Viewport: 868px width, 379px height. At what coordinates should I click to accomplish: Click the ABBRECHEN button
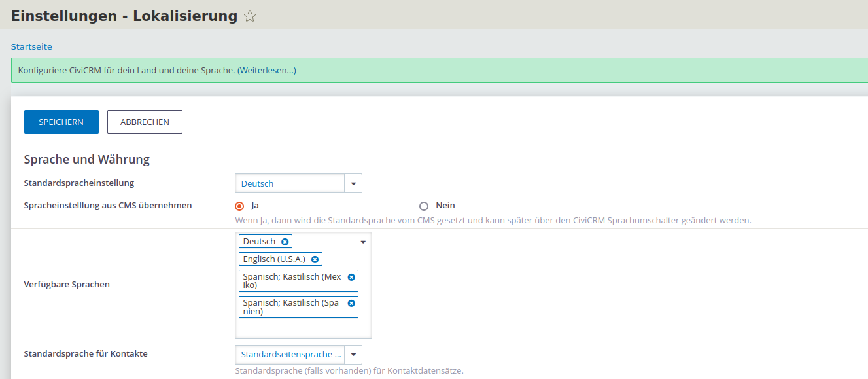(144, 121)
